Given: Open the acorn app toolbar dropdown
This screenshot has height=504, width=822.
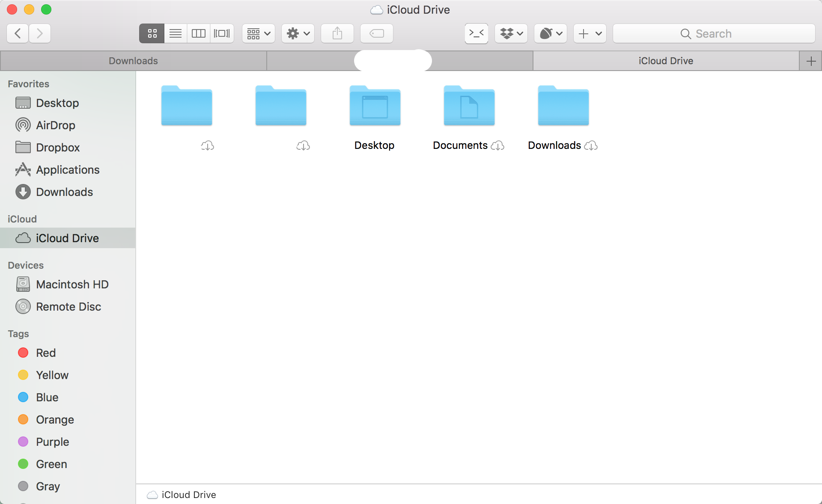Looking at the screenshot, I should [x=551, y=33].
